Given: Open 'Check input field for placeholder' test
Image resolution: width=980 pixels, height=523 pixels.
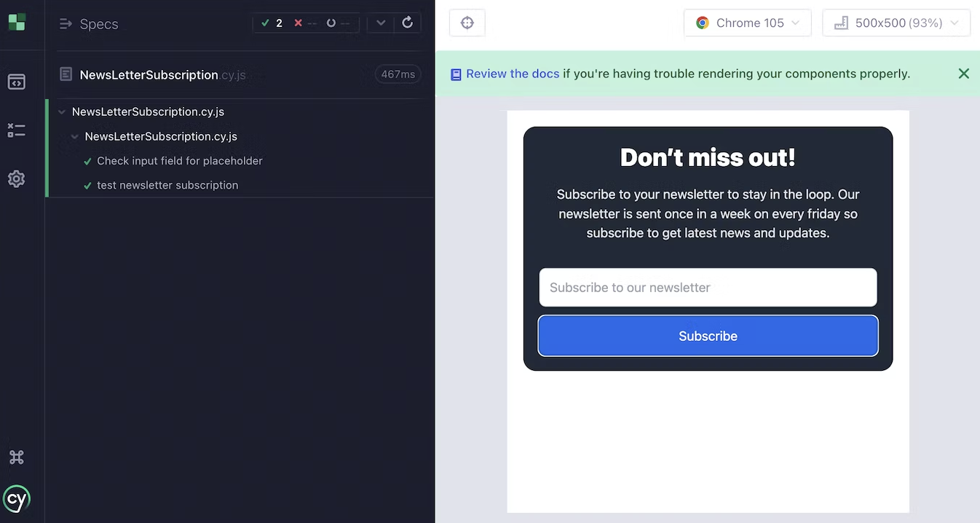Looking at the screenshot, I should 180,161.
